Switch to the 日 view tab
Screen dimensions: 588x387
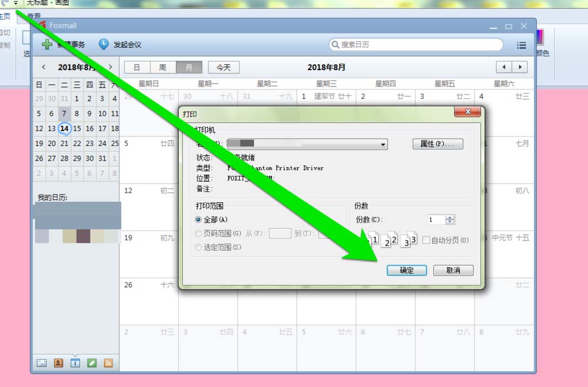tap(137, 67)
